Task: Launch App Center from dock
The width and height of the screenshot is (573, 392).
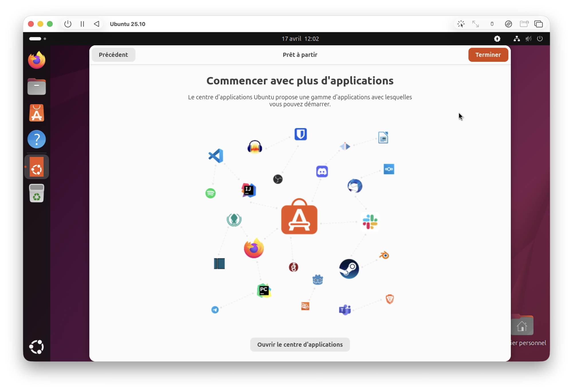Action: click(x=37, y=113)
